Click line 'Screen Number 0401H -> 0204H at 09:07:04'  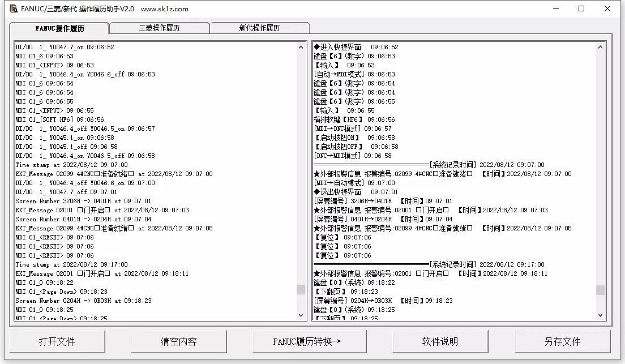(83, 219)
